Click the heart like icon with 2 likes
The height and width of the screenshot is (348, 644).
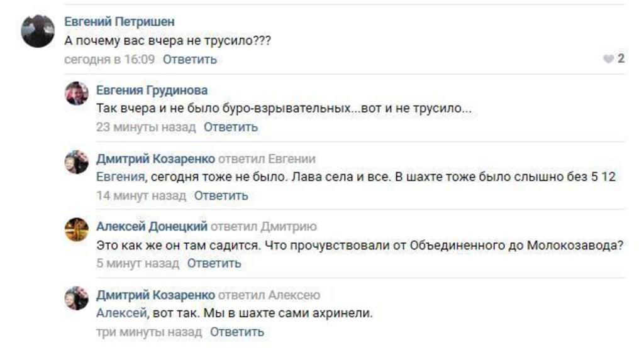tap(608, 59)
